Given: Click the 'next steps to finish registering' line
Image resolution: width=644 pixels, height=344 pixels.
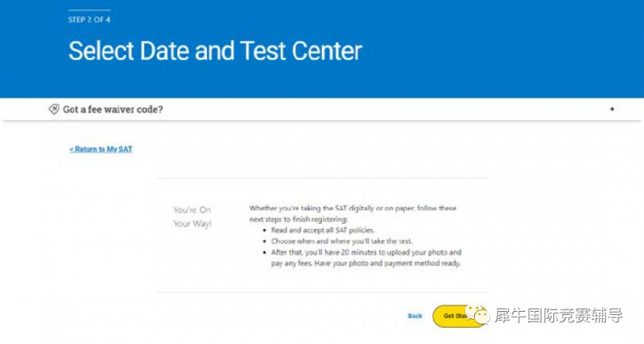Looking at the screenshot, I should click(299, 219).
